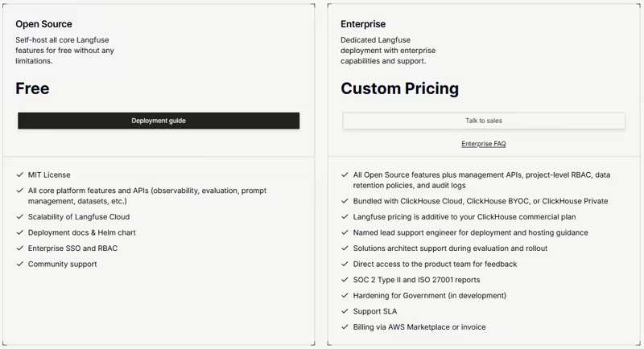Open the Deployment guide button

click(159, 121)
